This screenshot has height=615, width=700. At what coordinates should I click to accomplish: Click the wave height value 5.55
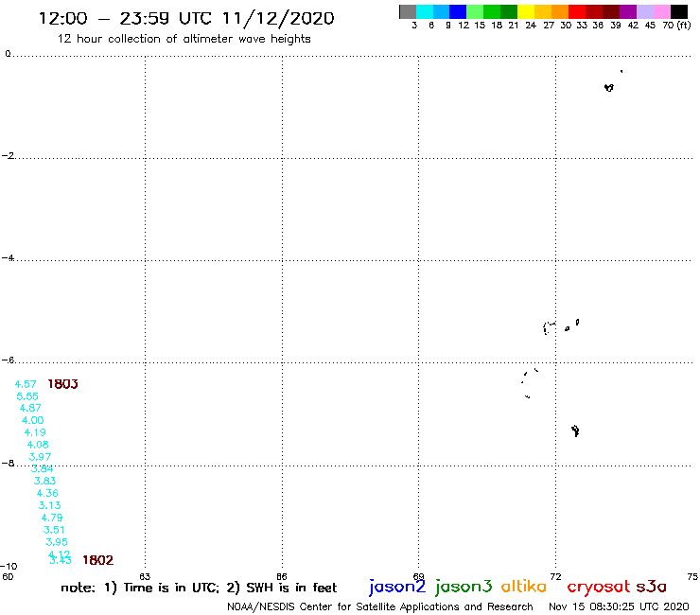point(27,396)
